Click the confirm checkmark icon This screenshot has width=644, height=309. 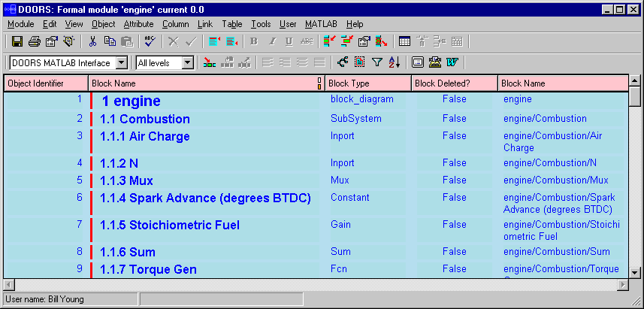pos(191,41)
